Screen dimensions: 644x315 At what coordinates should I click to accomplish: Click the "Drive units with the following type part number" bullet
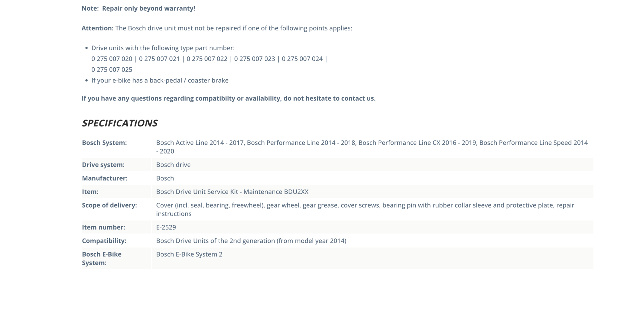[163, 48]
